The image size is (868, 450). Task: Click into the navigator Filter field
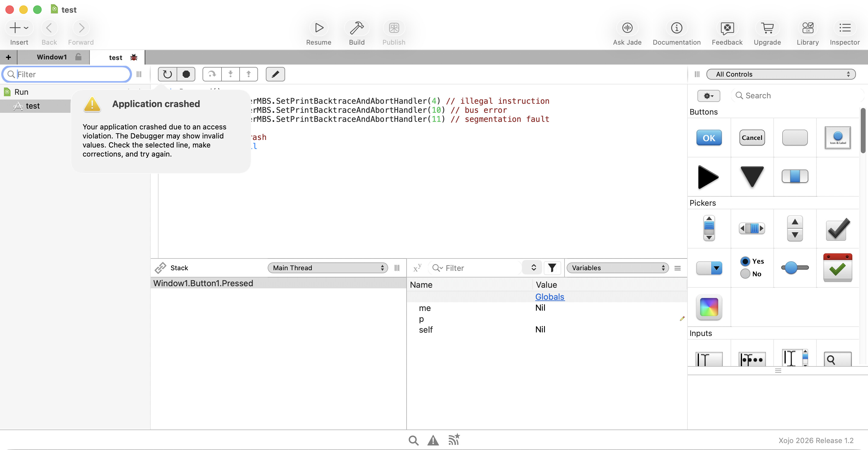coord(67,74)
